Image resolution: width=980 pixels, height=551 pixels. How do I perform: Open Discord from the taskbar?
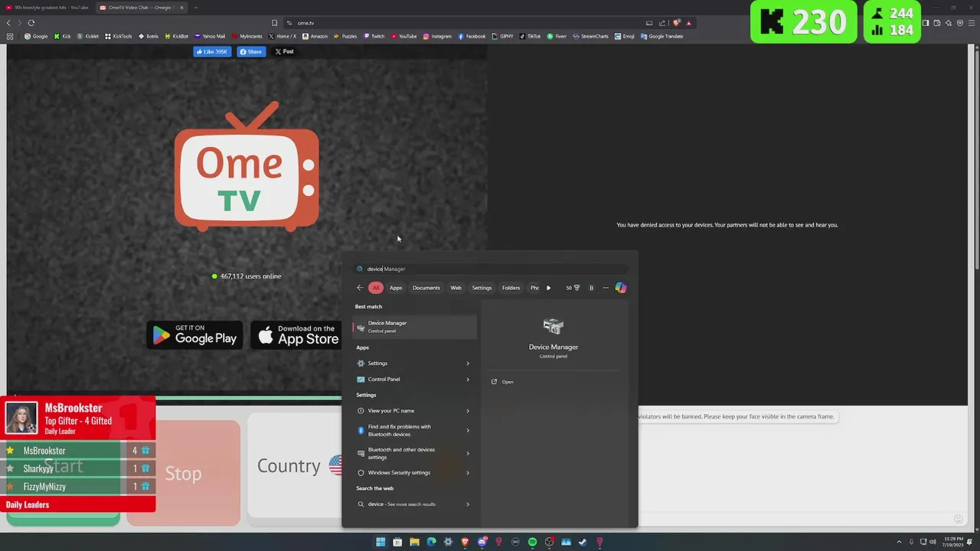coord(482,542)
